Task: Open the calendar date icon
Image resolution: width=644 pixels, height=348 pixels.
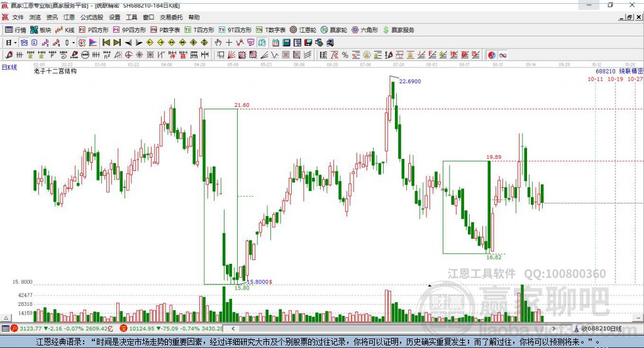Action: [275, 43]
